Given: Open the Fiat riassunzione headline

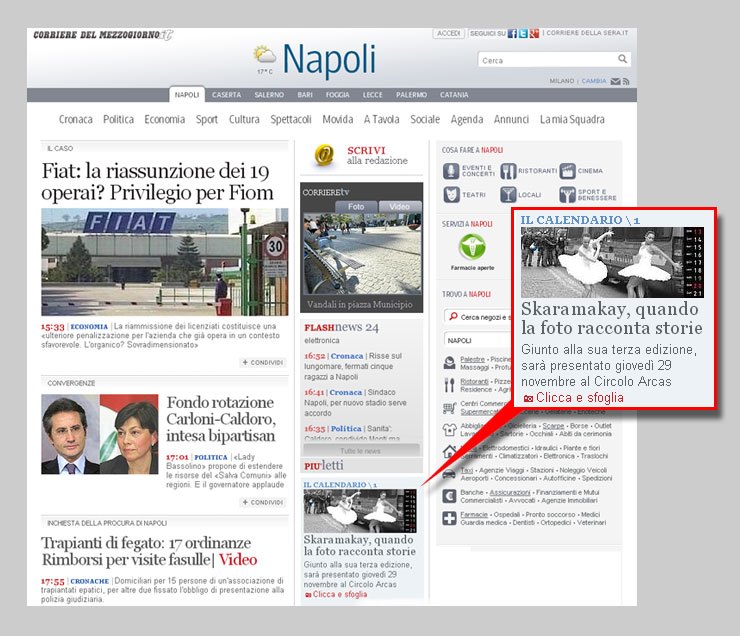Looking at the screenshot, I should coord(157,182).
